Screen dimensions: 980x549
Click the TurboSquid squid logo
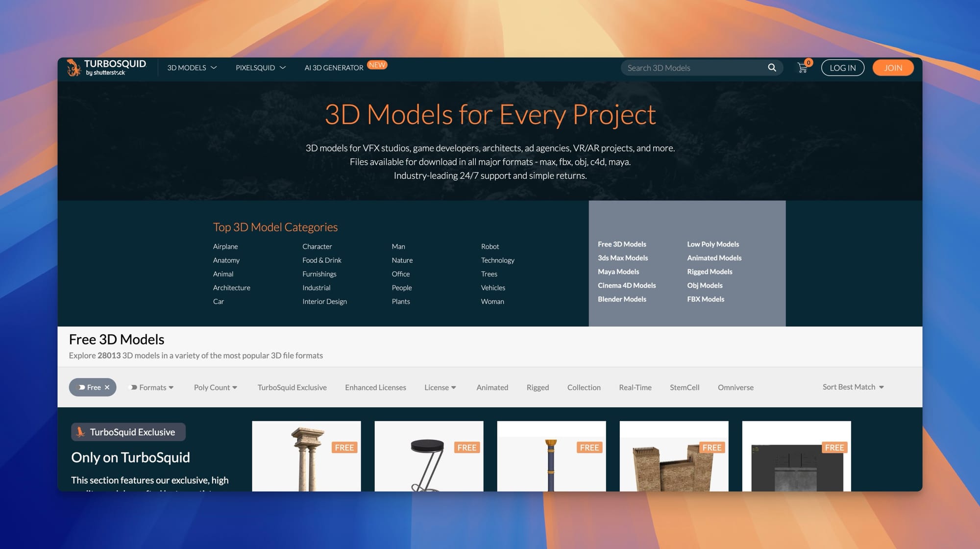[x=74, y=68]
